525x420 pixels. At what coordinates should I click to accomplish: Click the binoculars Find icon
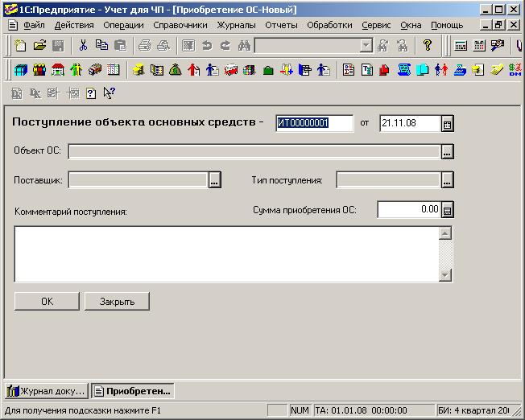pyautogui.click(x=246, y=46)
